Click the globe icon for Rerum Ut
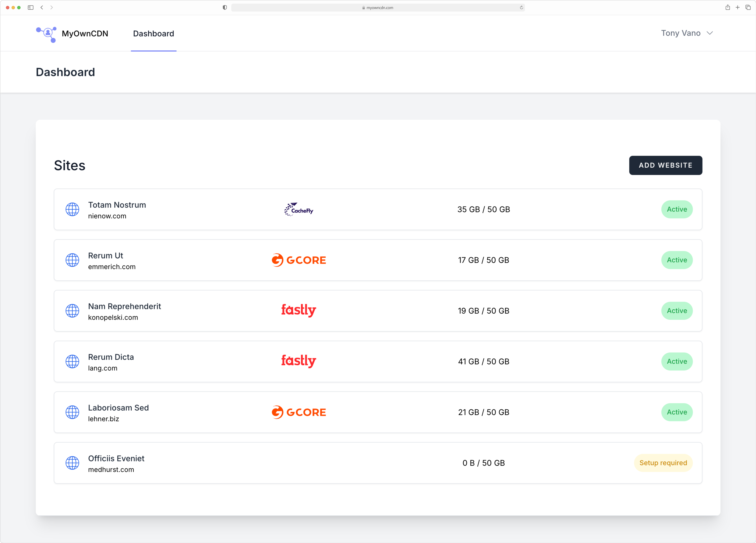 (72, 260)
